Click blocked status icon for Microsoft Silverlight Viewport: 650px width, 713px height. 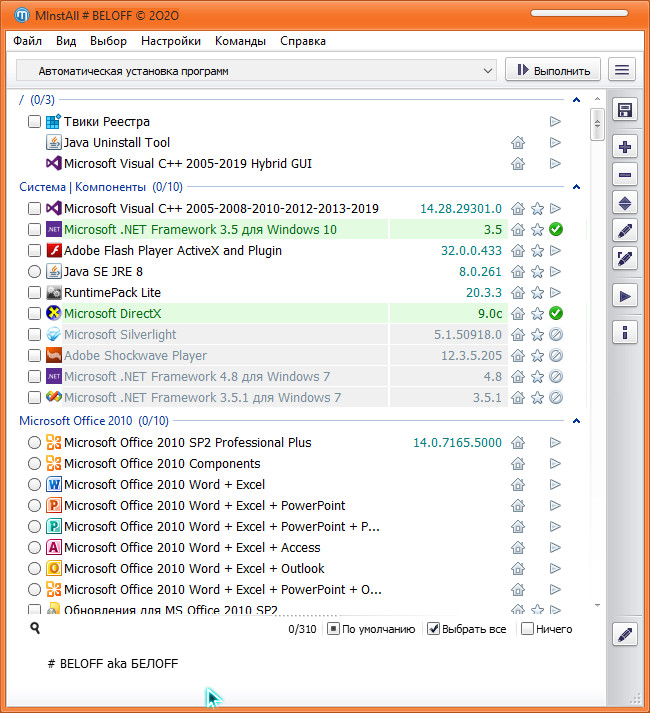[x=556, y=335]
